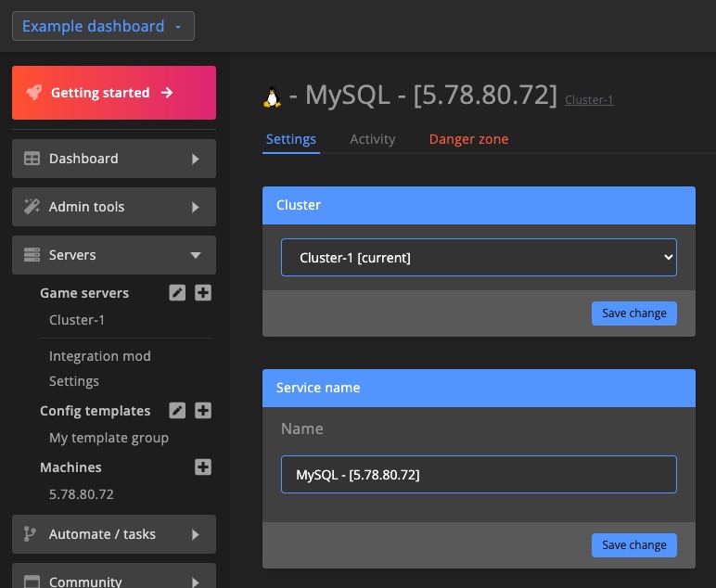
Task: Click the edit pencil icon beside Game servers
Action: [177, 293]
